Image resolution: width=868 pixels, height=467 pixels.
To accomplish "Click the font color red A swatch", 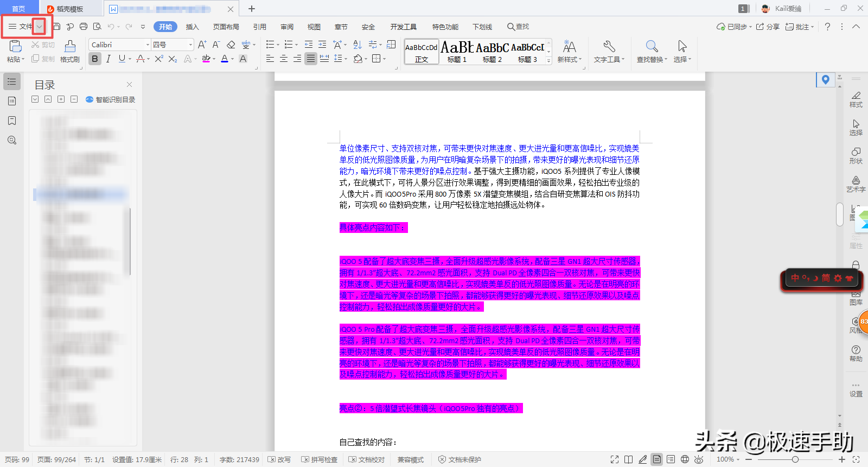I will tap(225, 59).
